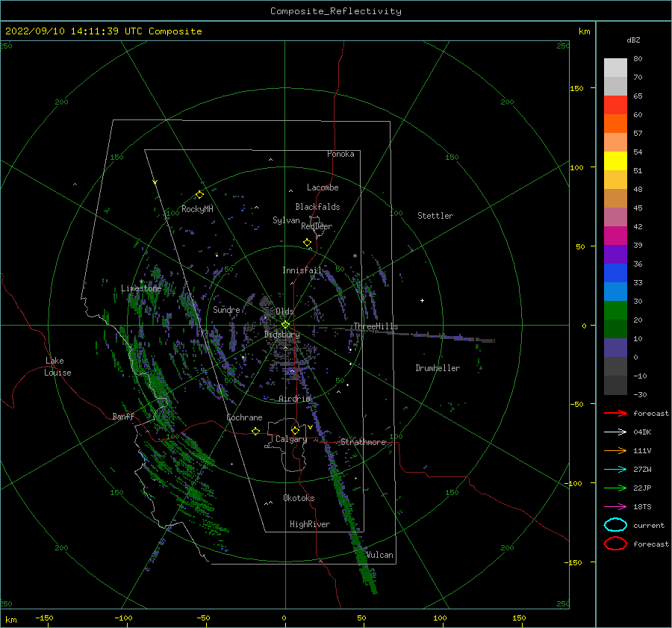The height and width of the screenshot is (628, 672).
Task: Select the red 65 dBZ swatch
Action: click(x=615, y=105)
